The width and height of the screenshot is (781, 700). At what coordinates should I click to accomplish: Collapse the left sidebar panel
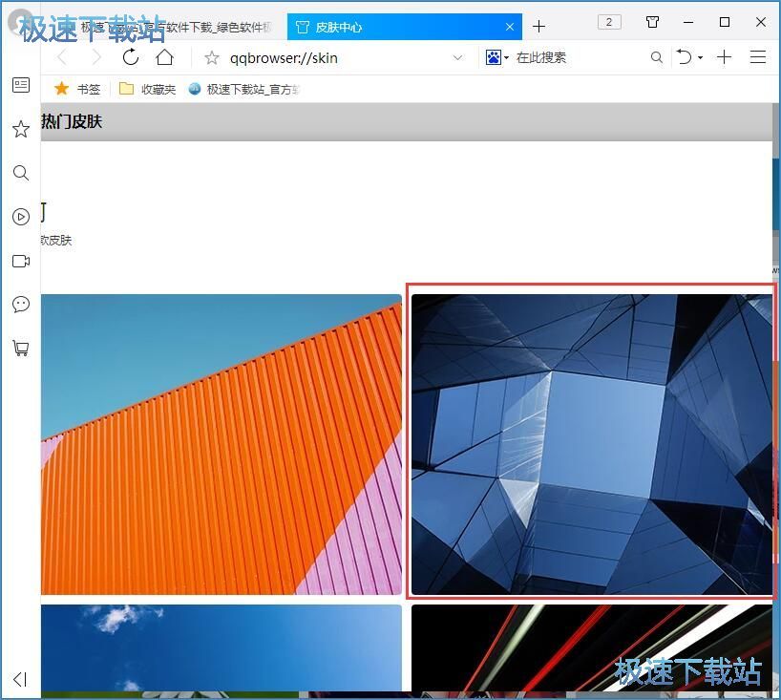(20, 679)
